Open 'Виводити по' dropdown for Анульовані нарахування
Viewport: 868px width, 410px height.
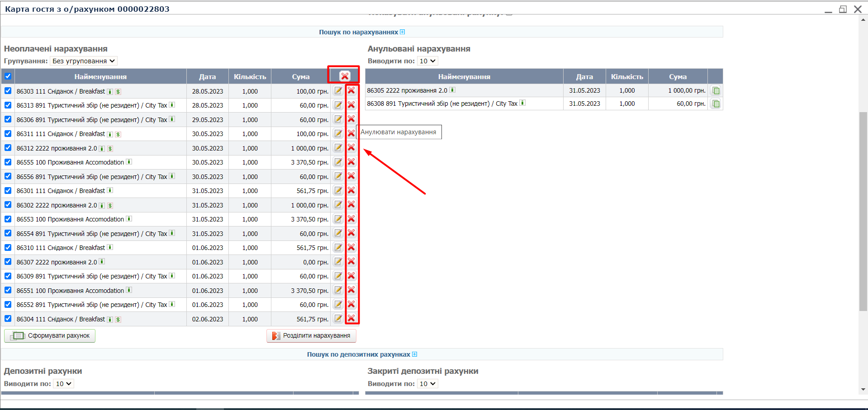(x=427, y=61)
